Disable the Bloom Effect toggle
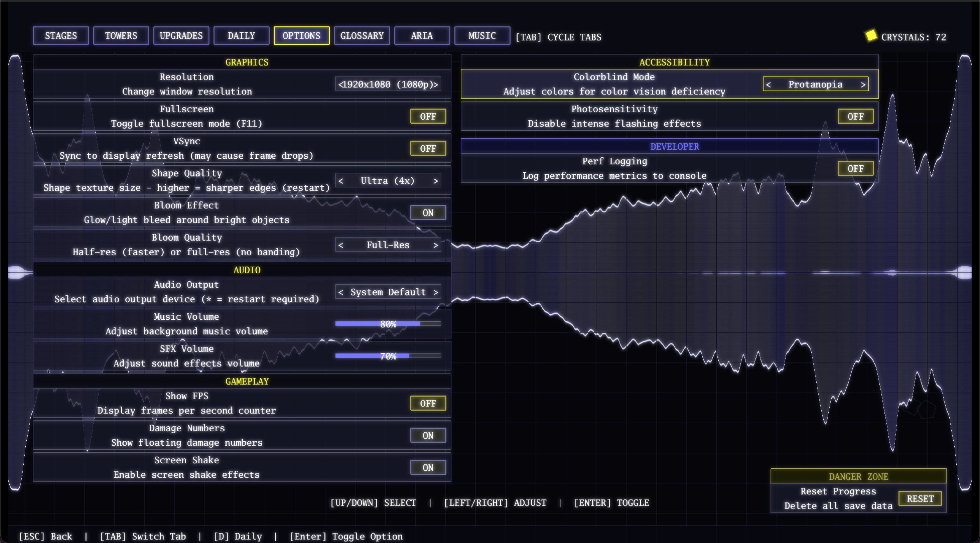 (x=428, y=213)
